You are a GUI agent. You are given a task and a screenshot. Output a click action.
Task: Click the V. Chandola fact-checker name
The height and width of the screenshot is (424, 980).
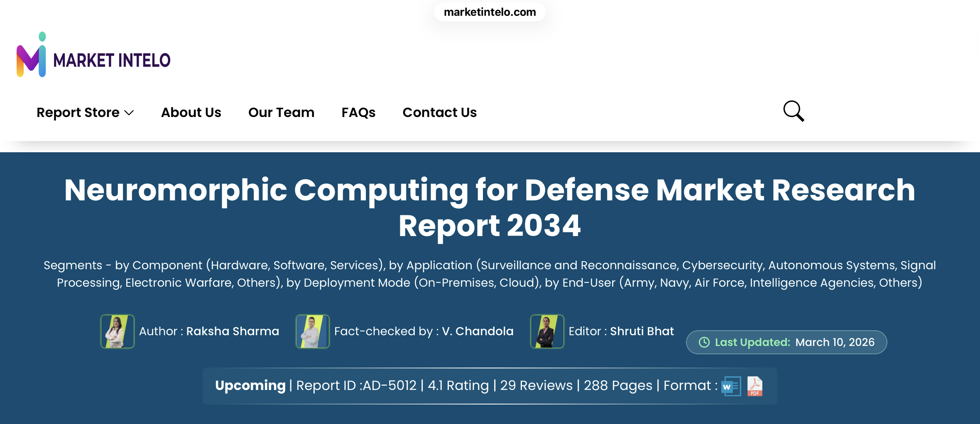478,331
